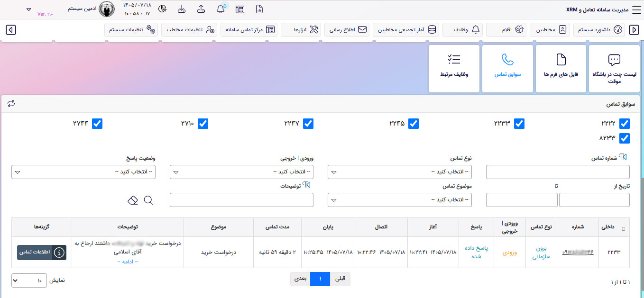Open وظایف menu
Image resolution: width=644 pixels, height=298 pixels.
coord(463,30)
